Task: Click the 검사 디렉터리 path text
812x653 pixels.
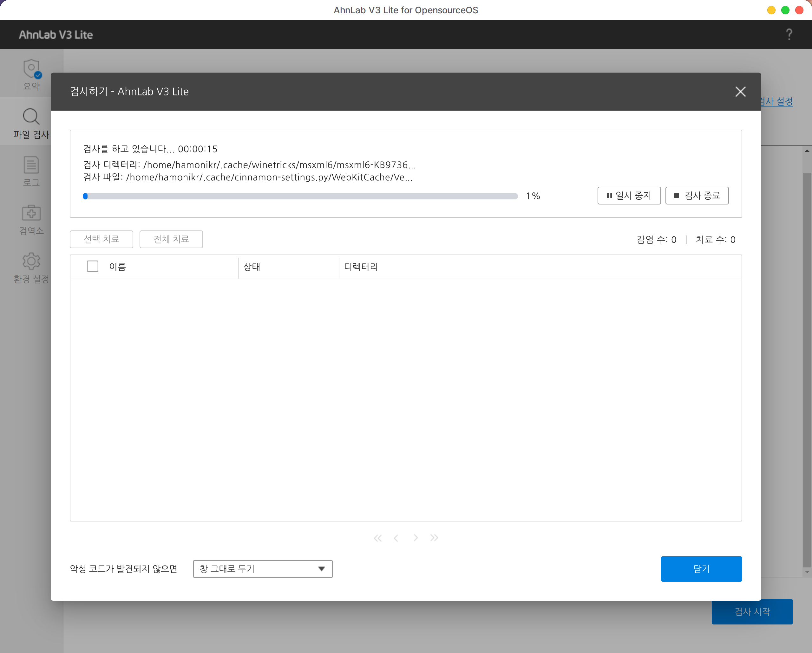Action: tap(249, 165)
